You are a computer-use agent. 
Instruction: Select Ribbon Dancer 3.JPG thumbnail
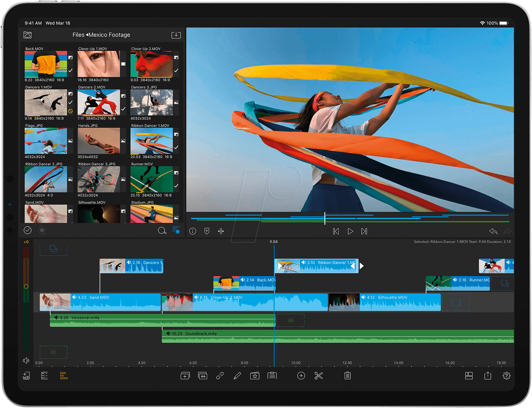[x=98, y=179]
